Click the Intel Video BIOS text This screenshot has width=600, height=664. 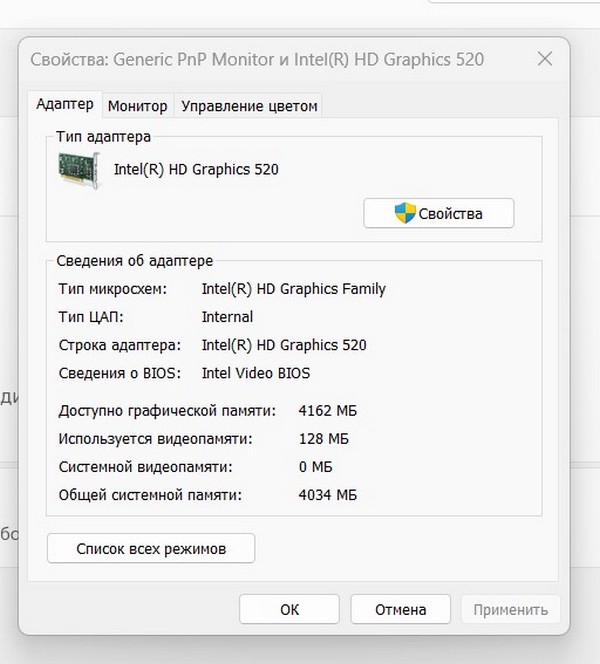click(x=256, y=373)
